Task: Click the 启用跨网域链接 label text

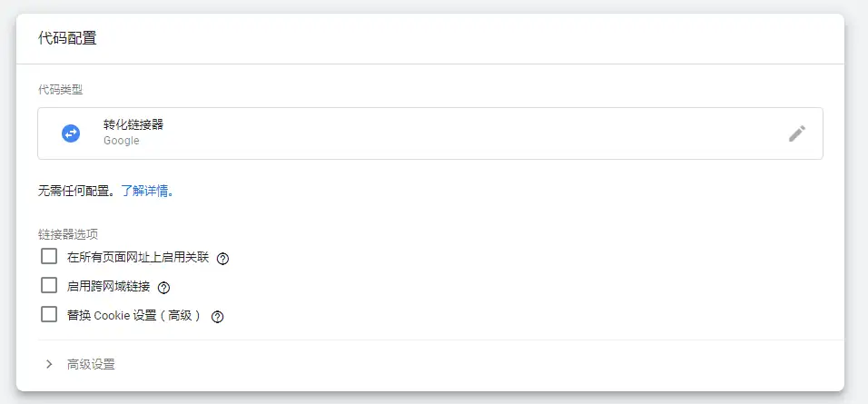Action: pos(109,287)
